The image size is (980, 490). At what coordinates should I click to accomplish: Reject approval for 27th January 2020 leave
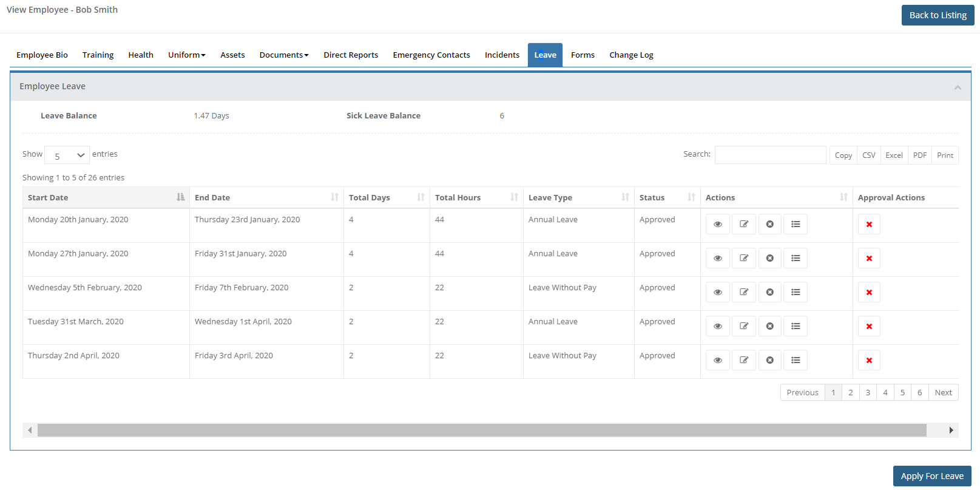[869, 258]
